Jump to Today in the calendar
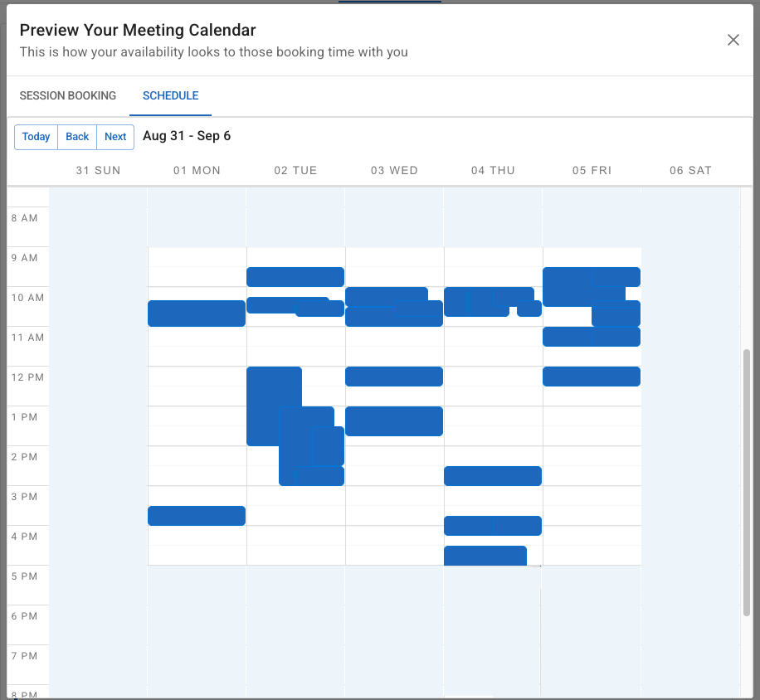The image size is (760, 700). point(36,137)
